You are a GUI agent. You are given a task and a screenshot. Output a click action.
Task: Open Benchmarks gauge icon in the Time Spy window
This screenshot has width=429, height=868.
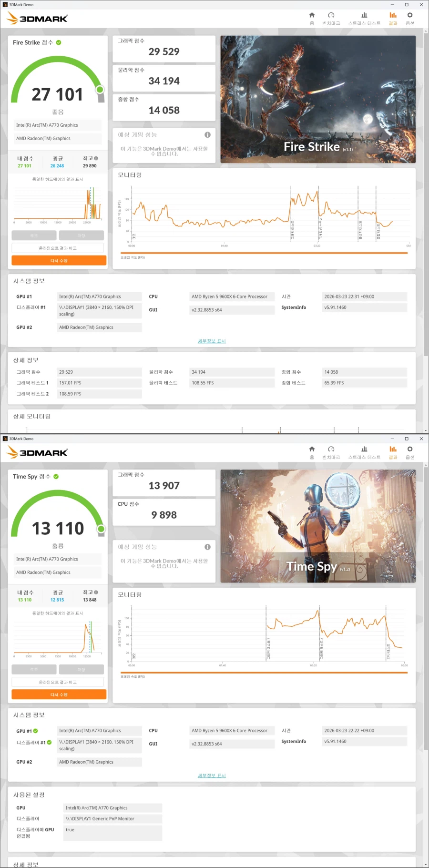pyautogui.click(x=331, y=449)
